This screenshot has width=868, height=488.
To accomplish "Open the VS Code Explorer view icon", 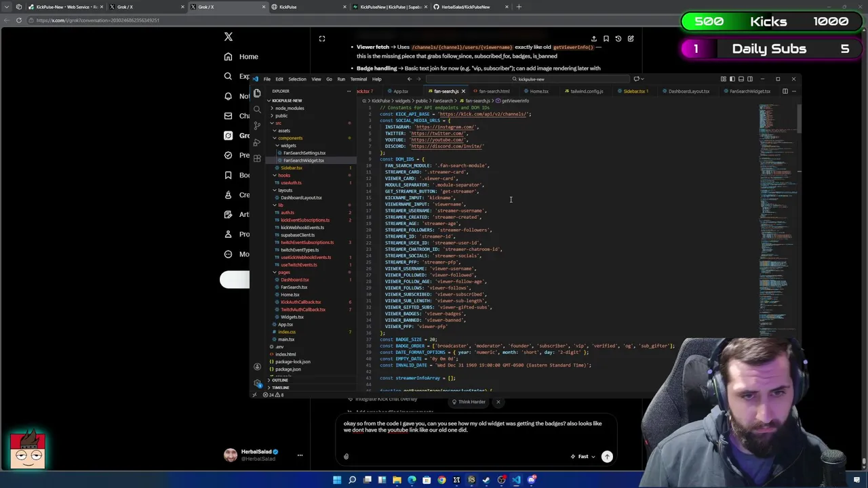I will coord(257,93).
